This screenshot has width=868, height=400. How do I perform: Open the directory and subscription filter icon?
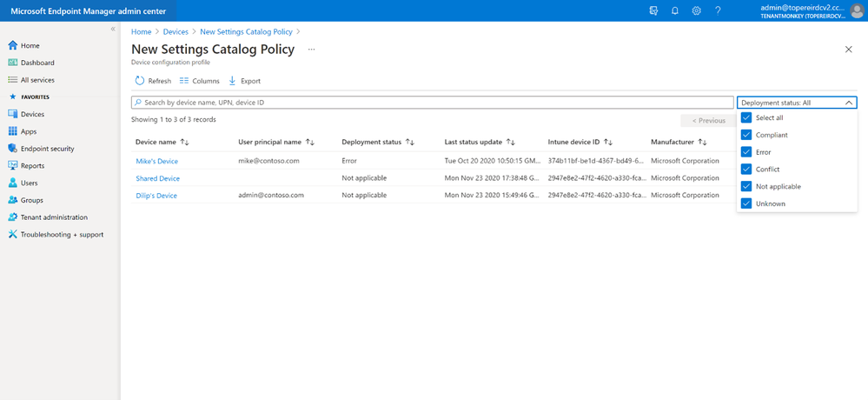point(653,10)
